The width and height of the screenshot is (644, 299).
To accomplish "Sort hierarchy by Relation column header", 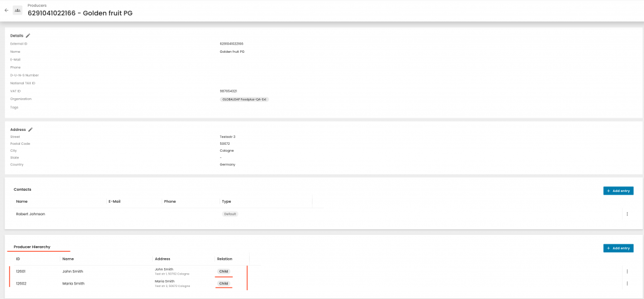I will [225, 259].
